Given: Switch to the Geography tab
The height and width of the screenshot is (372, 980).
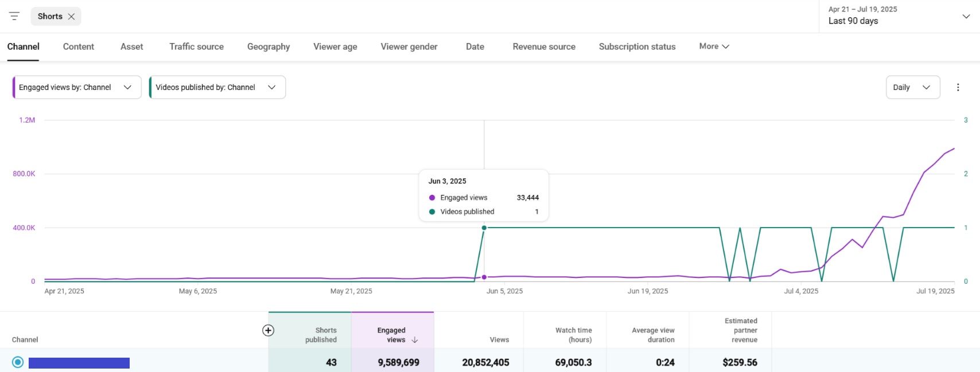Looking at the screenshot, I should pyautogui.click(x=268, y=46).
